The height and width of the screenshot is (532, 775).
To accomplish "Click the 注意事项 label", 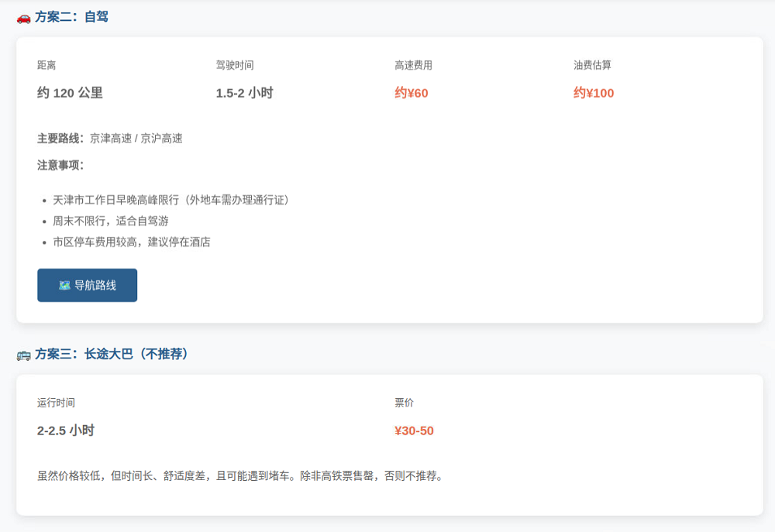I will pyautogui.click(x=60, y=165).
